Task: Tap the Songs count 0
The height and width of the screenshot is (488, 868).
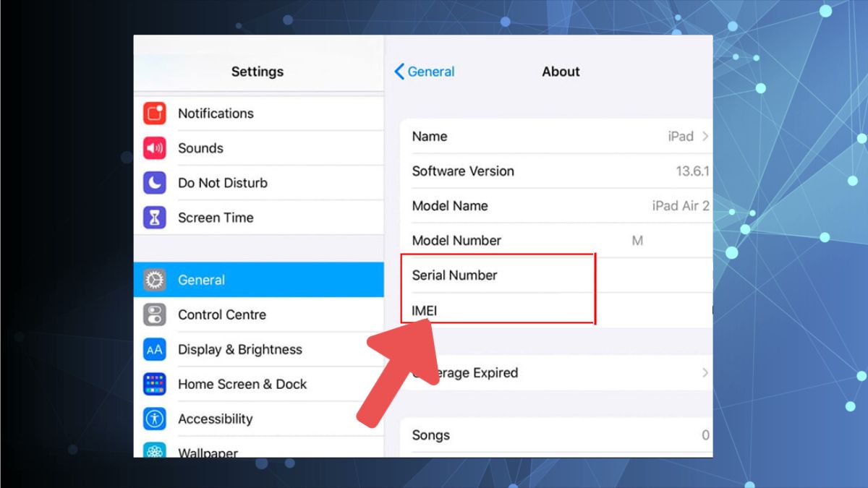Action: tap(705, 435)
